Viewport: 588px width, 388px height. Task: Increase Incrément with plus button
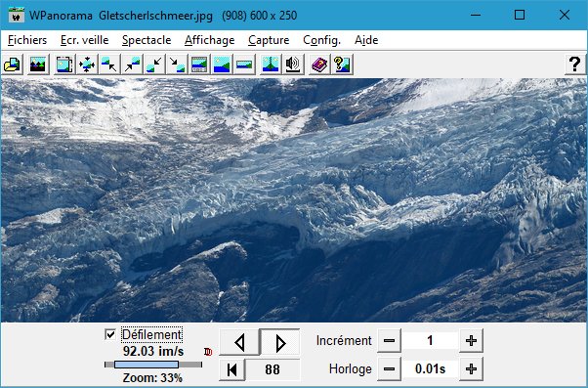[x=471, y=341]
